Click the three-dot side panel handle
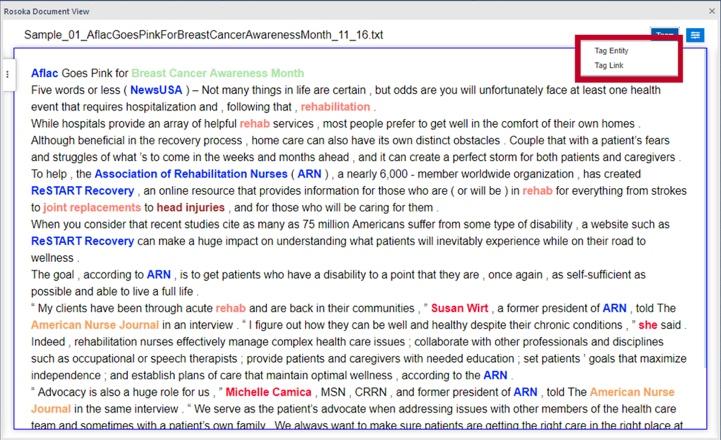Image resolution: width=721 pixels, height=440 pixels. coord(8,74)
